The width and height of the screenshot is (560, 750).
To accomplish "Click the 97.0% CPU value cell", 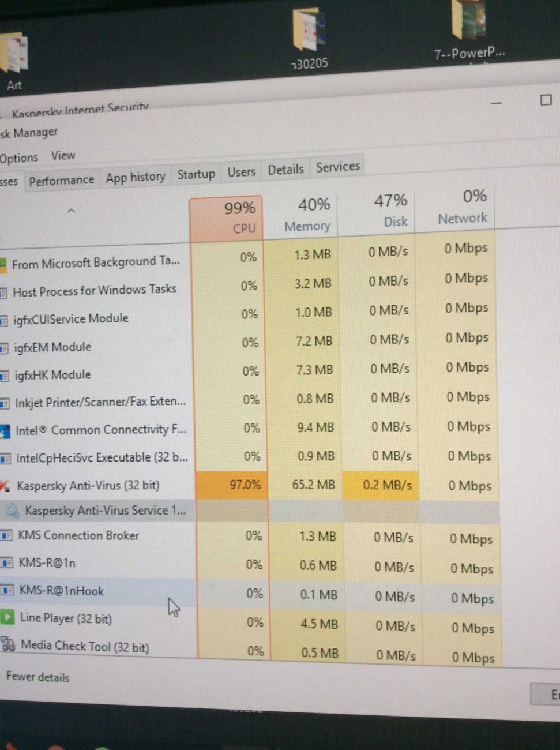I will pos(232,485).
